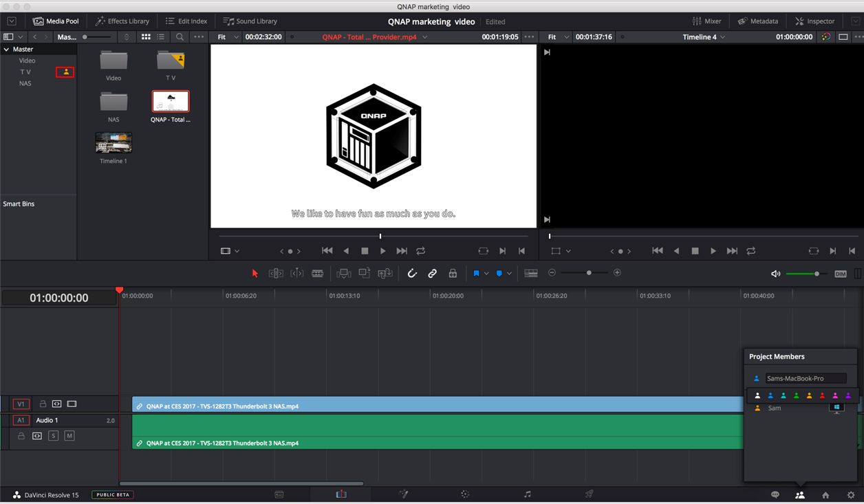Open the media pool sort order dropdown
Image resolution: width=864 pixels, height=504 pixels.
[x=127, y=37]
